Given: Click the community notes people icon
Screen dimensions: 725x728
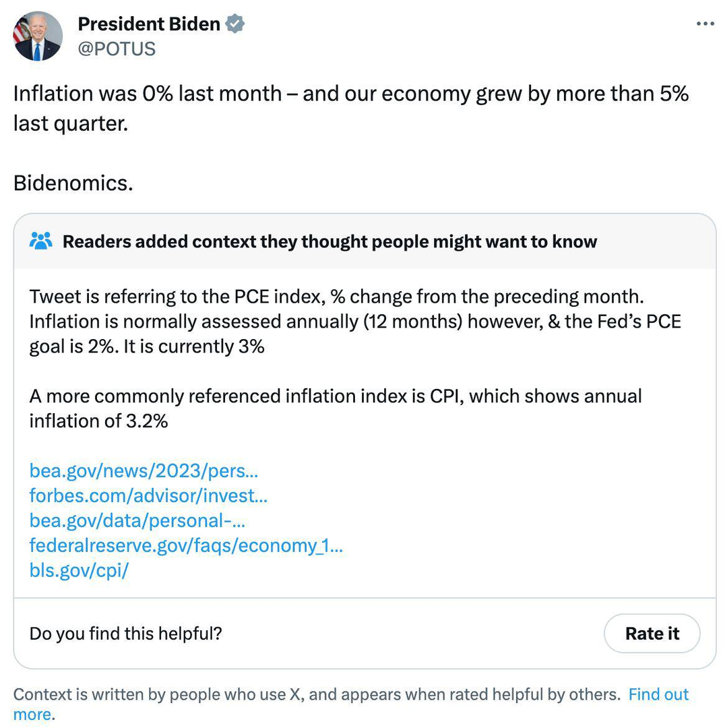Looking at the screenshot, I should coord(41,241).
